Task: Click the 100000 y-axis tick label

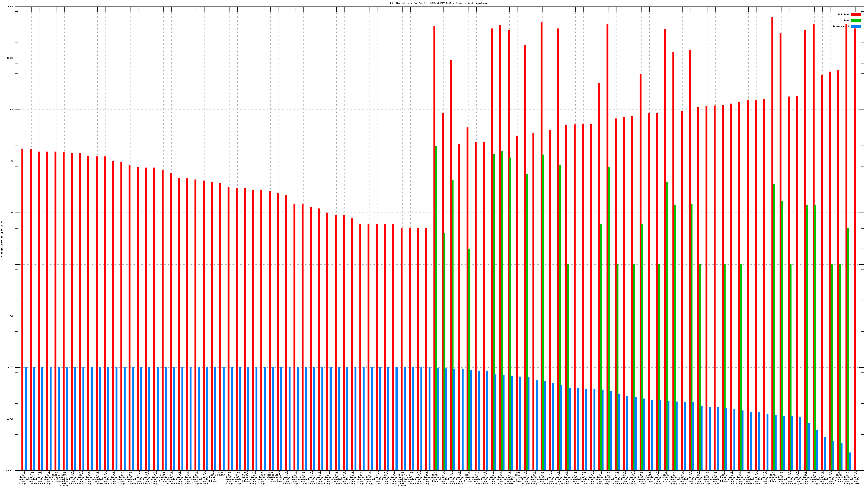Action: coord(10,7)
